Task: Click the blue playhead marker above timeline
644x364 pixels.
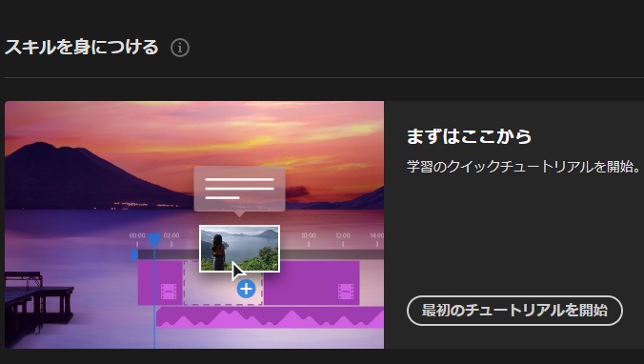Action: click(x=154, y=239)
